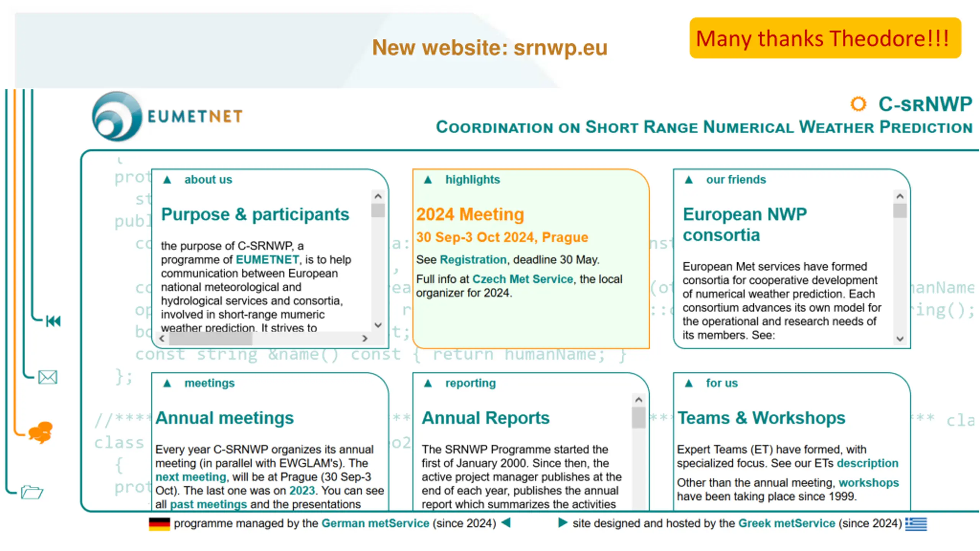
Task: Collapse the highlights panel triangle
Action: click(x=428, y=179)
